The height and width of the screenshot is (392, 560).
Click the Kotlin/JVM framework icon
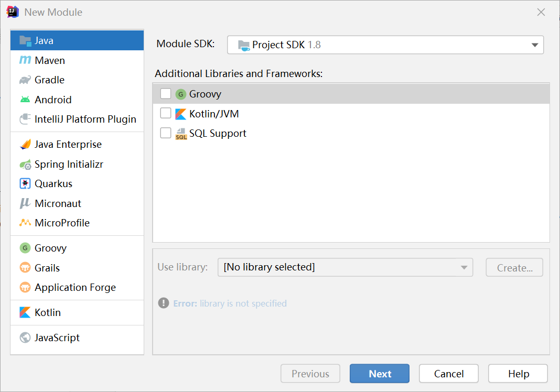coord(181,114)
